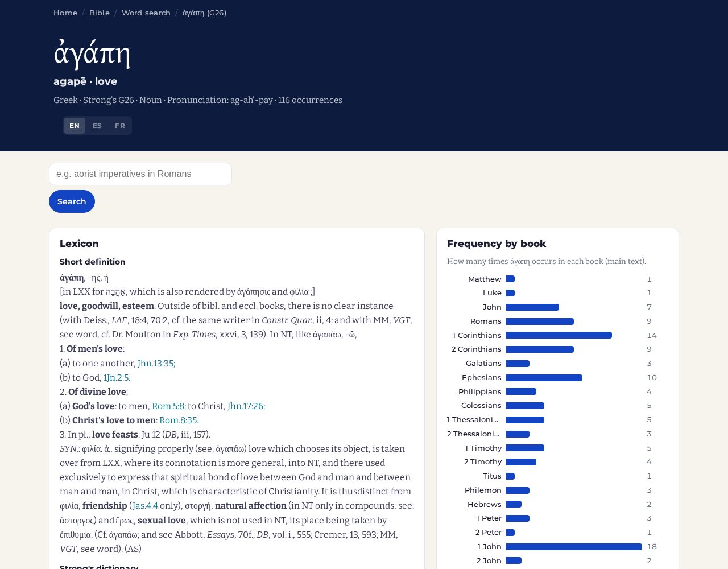Open the Word search breadcrumb
Screen dimensions: 728x569
(x=146, y=13)
